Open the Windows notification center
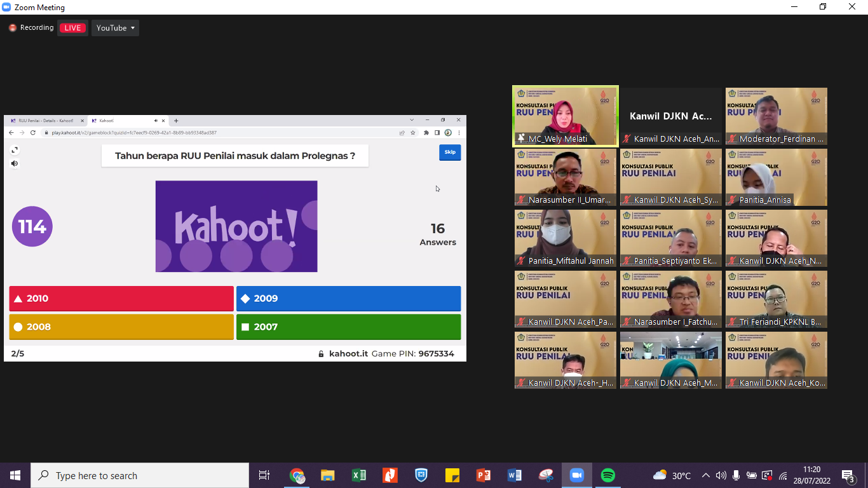 848,475
